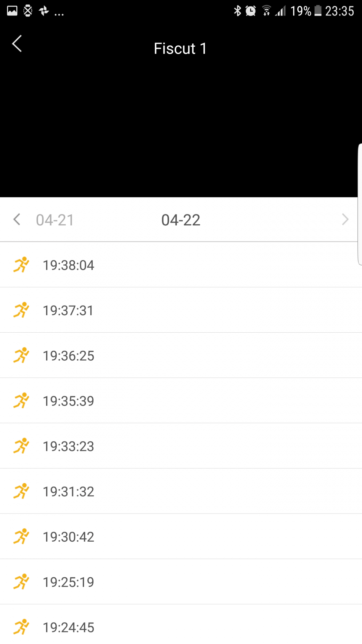Open the 19:25:19 motion recording
This screenshot has width=362, height=644.
click(x=69, y=582)
